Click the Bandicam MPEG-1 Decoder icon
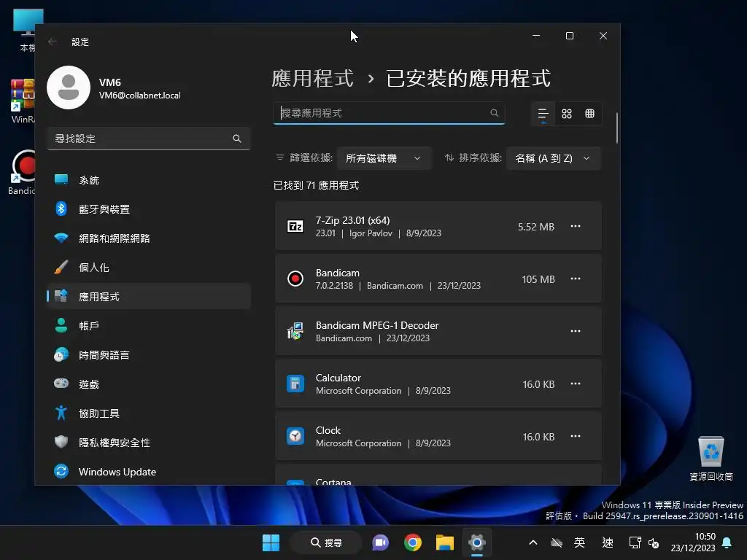Screen dimensions: 747x560 [x=295, y=331]
